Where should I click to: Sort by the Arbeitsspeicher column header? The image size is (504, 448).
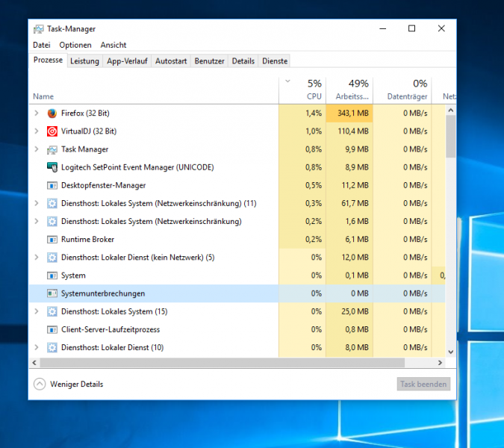click(349, 90)
